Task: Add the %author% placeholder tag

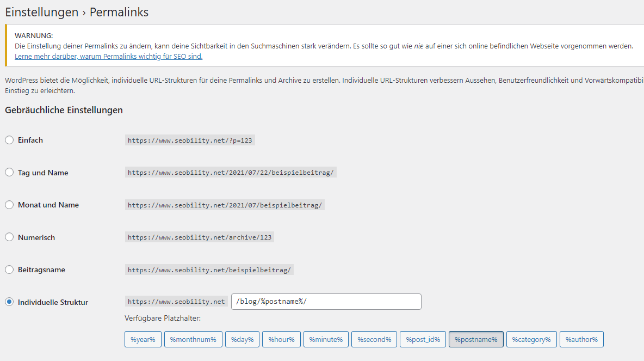Action: click(581, 339)
